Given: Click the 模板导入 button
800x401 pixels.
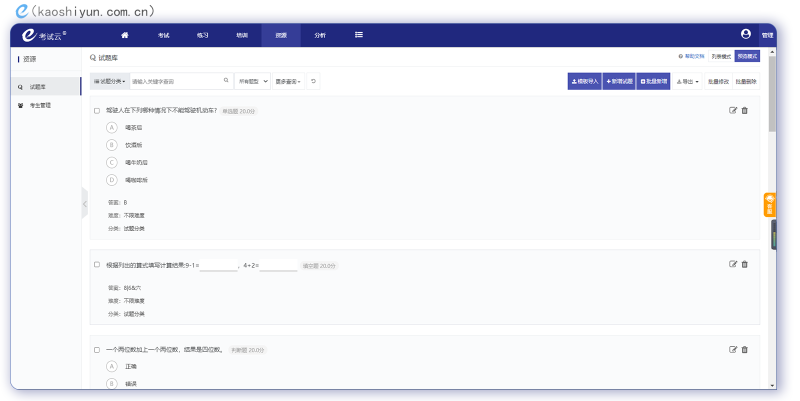Looking at the screenshot, I should point(584,81).
